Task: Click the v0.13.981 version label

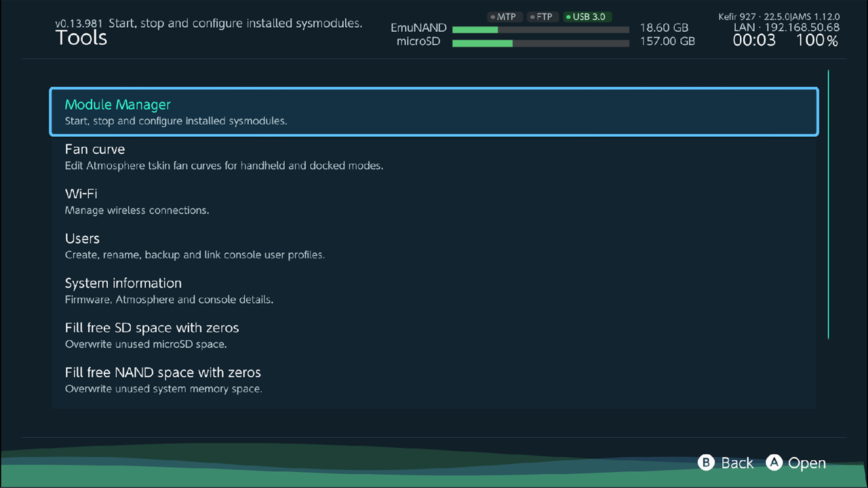Action: (79, 24)
